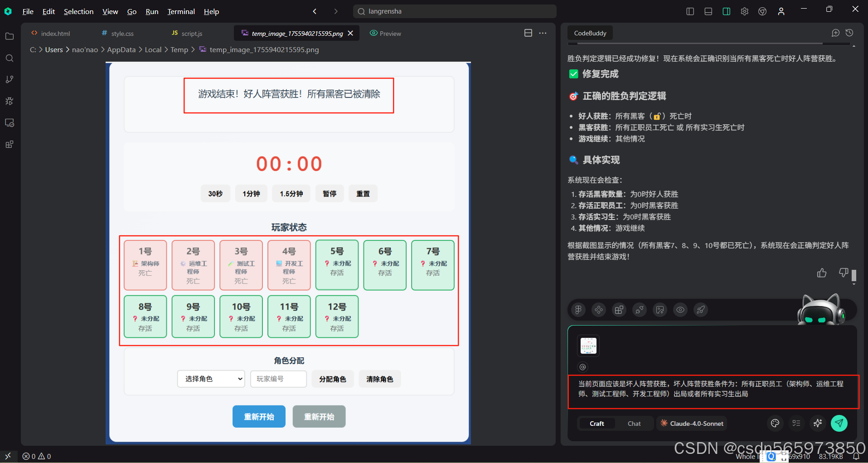Open the editor more actions ellipsis menu

(x=543, y=33)
